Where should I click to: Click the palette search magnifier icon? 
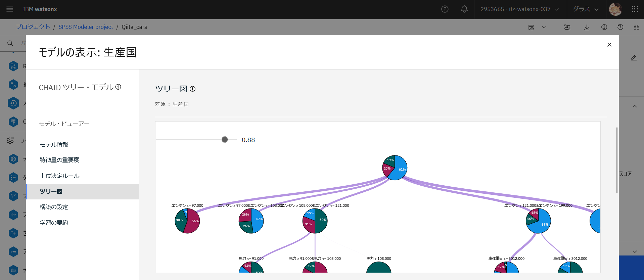(x=10, y=43)
